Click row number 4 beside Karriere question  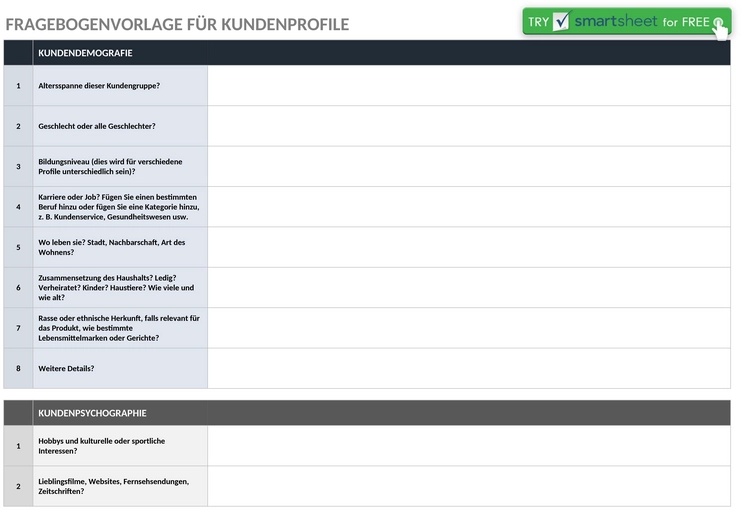coord(18,207)
